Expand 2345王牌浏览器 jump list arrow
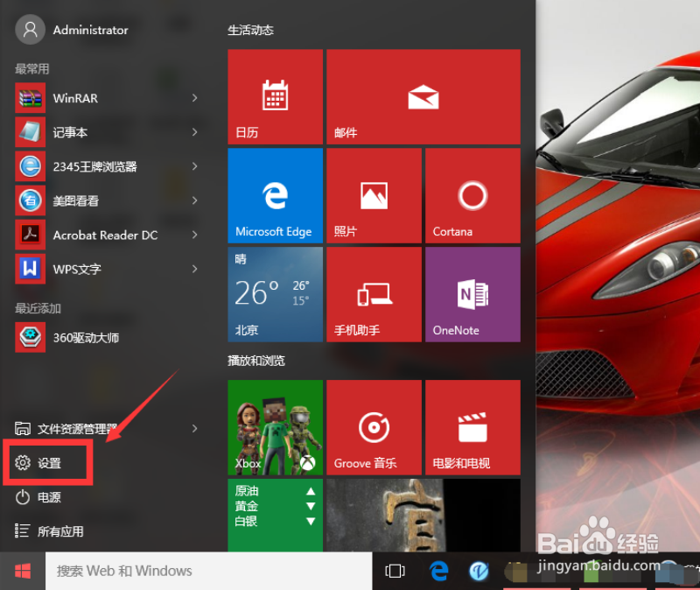 194,166
